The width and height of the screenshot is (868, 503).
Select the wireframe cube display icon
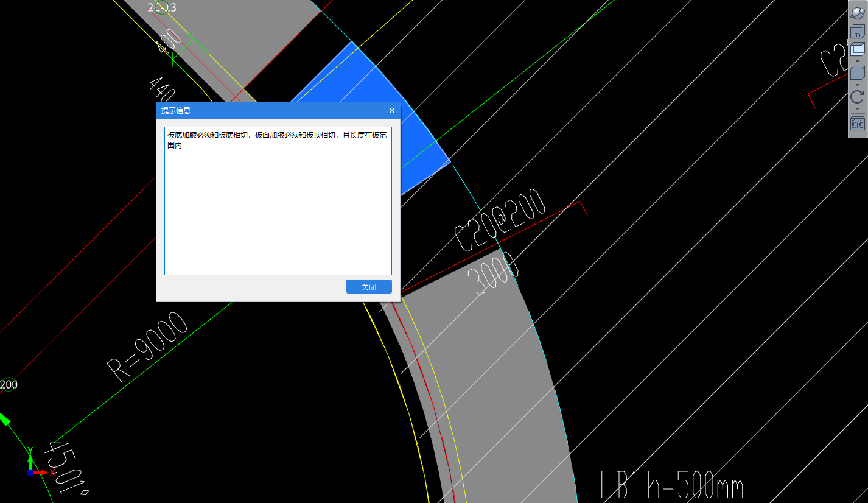857,50
